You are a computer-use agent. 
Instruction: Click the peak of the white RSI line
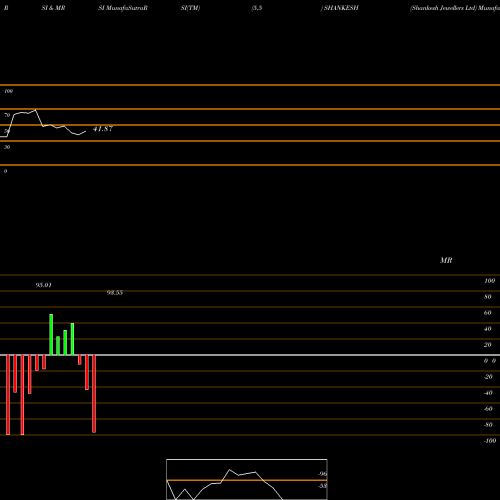pos(35,110)
